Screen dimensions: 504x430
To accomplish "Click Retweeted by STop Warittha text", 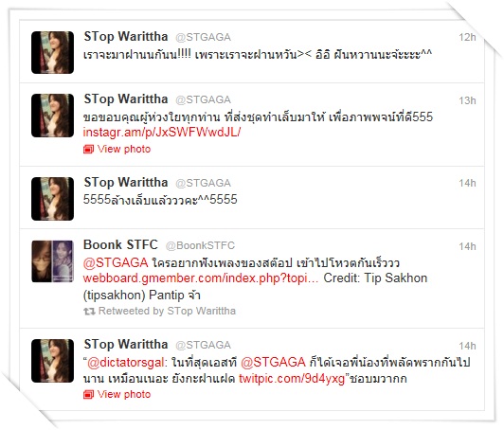I will [x=167, y=311].
